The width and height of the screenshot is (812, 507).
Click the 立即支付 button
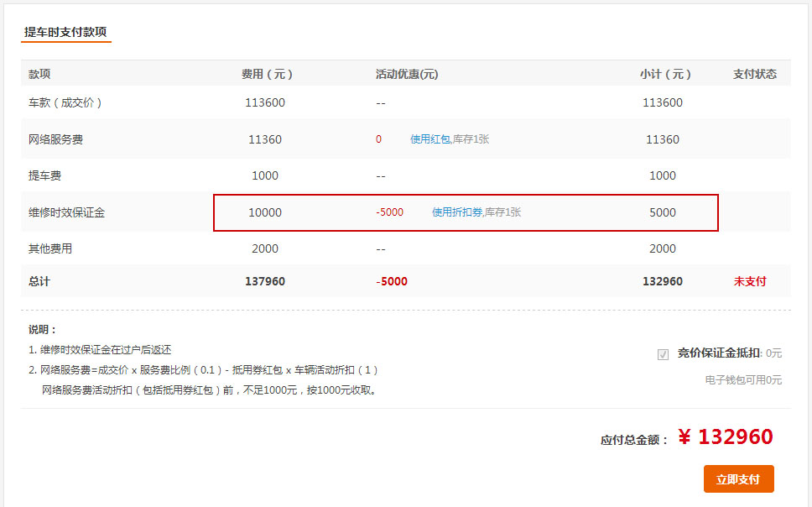pyautogui.click(x=738, y=479)
